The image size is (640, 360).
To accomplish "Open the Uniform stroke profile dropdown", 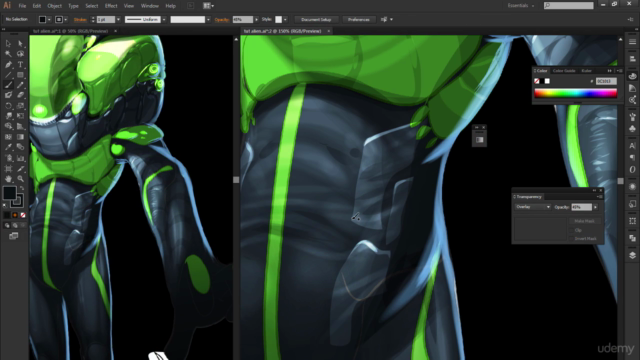I will click(x=164, y=20).
